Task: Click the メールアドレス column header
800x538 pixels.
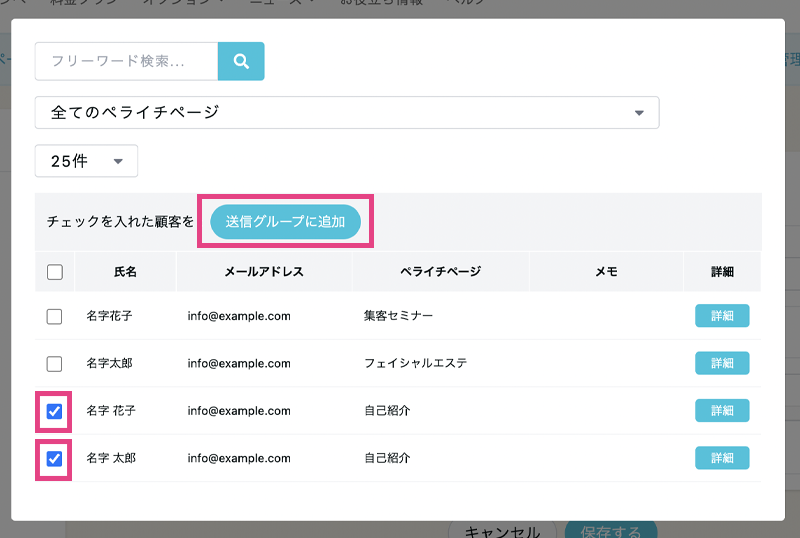Action: (264, 272)
